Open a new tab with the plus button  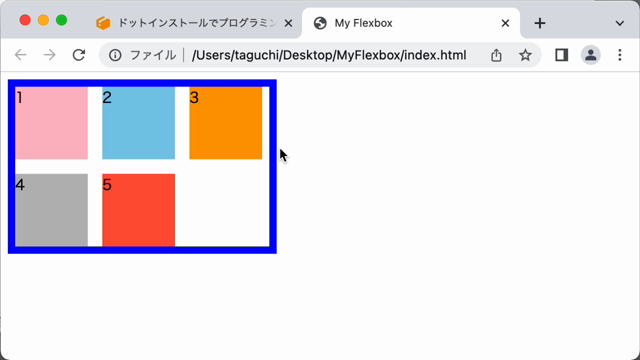(x=540, y=23)
